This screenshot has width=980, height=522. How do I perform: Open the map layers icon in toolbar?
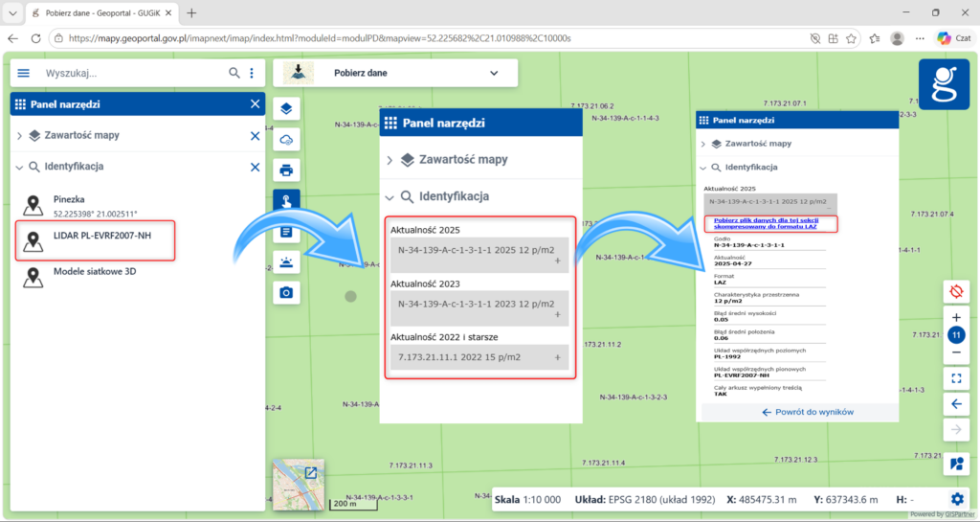click(286, 109)
